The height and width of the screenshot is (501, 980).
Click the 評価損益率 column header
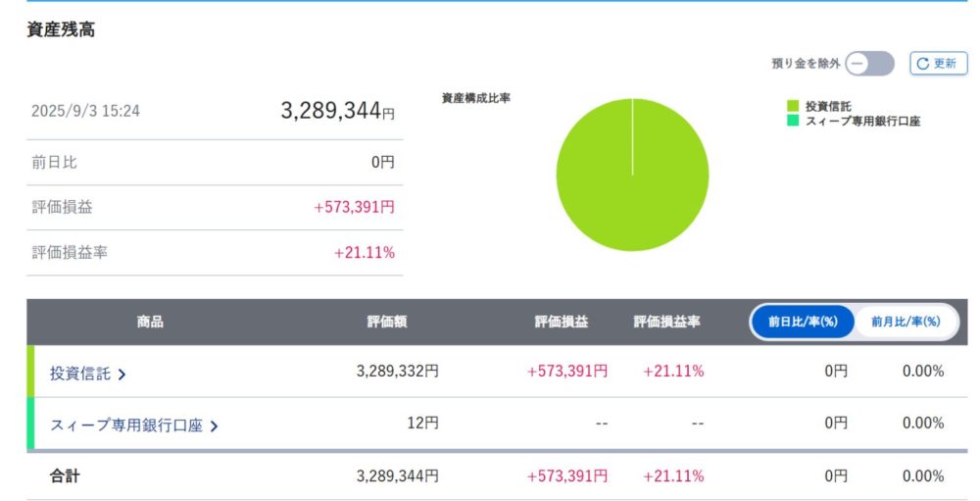coord(666,322)
